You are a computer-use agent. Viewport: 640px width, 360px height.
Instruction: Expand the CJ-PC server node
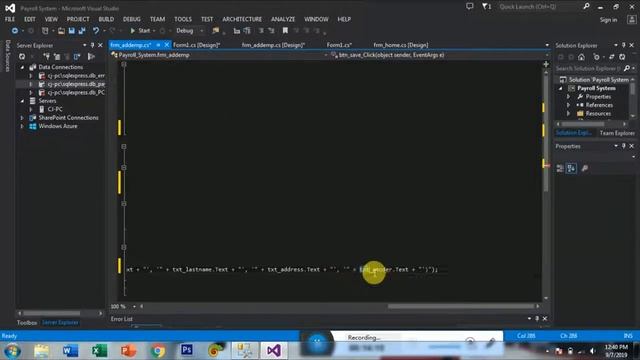click(31, 109)
